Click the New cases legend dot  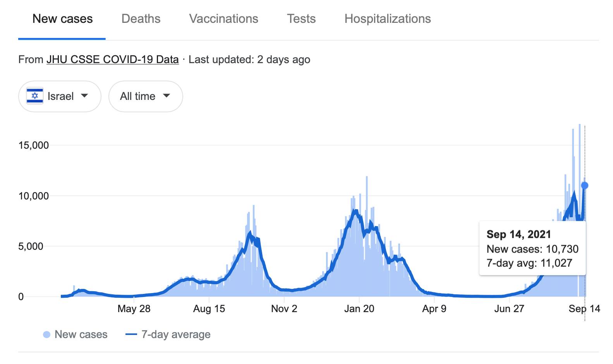click(x=46, y=335)
